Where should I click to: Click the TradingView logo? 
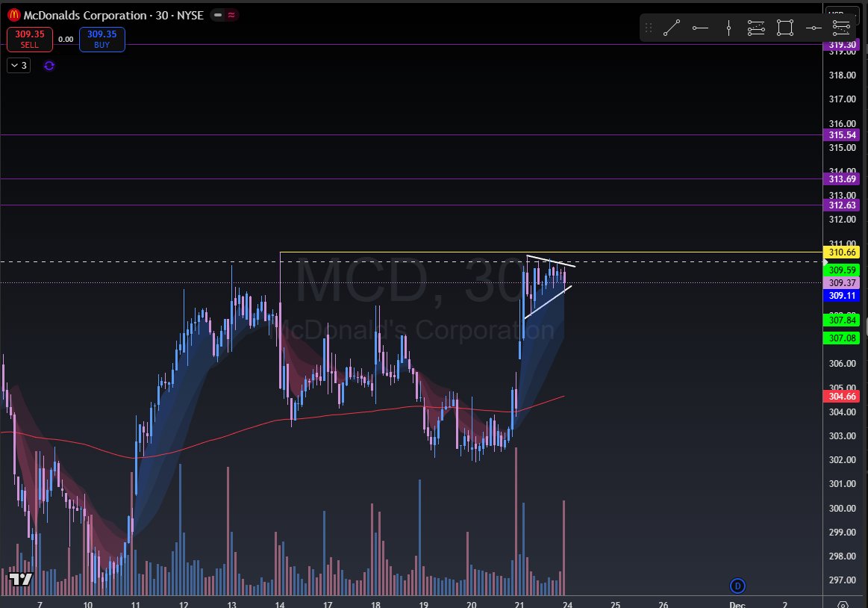pos(20,579)
